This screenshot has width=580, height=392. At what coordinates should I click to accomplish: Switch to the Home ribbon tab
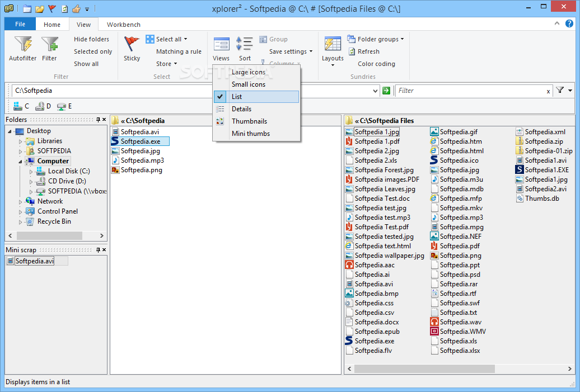pyautogui.click(x=52, y=25)
